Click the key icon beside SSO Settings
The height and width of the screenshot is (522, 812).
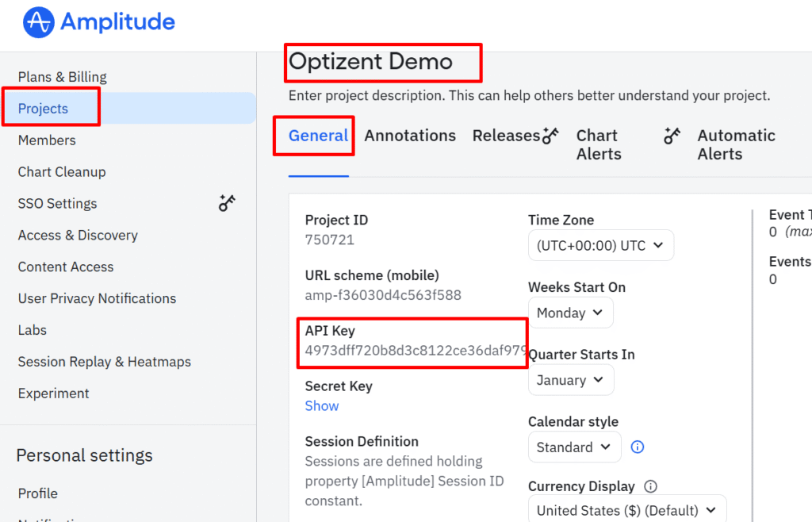click(x=228, y=203)
